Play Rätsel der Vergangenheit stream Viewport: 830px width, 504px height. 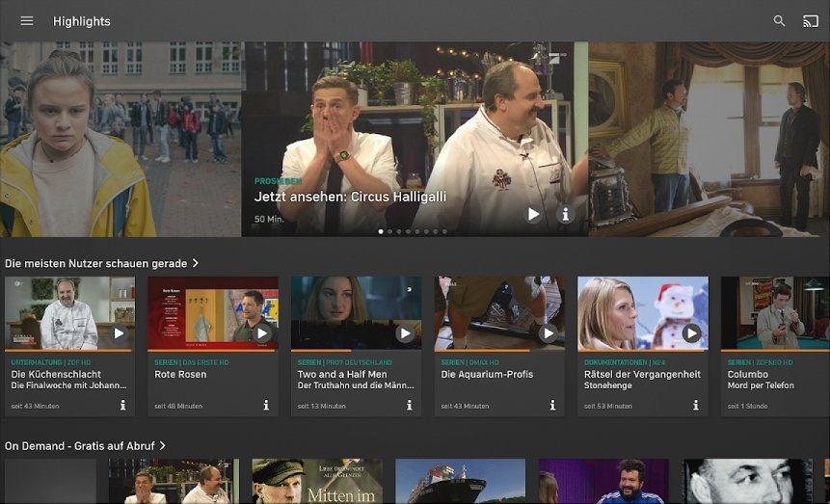pos(691,333)
